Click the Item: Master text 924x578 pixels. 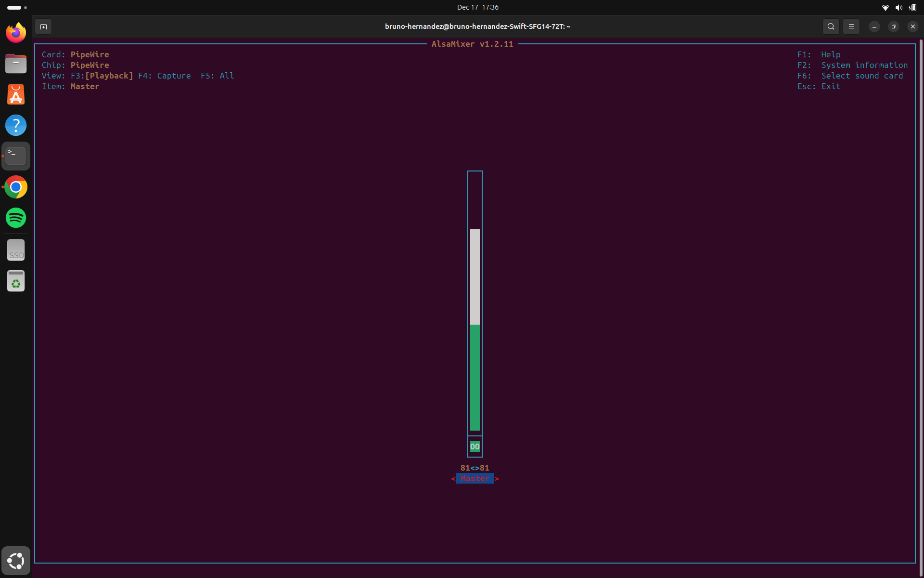pyautogui.click(x=71, y=86)
